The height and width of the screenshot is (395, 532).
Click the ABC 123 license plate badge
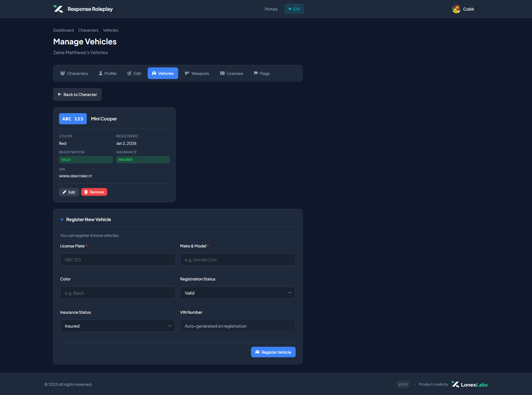(73, 119)
